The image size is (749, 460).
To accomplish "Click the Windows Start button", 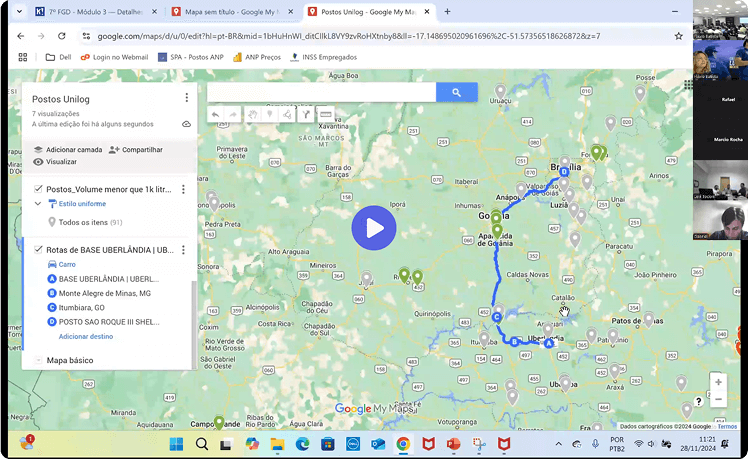I will [x=176, y=444].
